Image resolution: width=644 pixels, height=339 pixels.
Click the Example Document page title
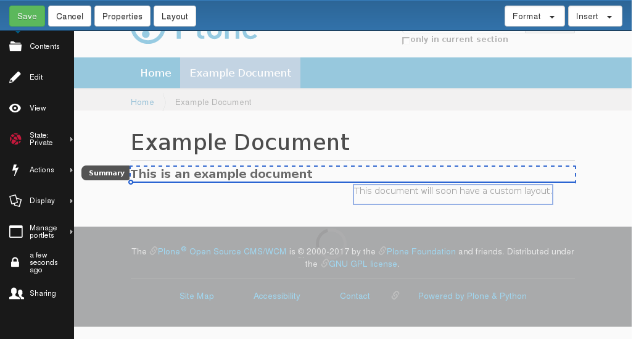[x=241, y=143]
